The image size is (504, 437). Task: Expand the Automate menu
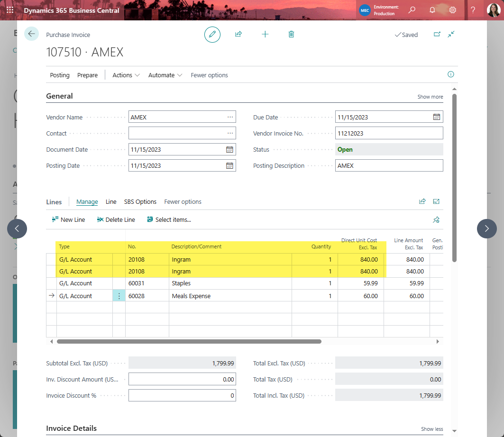165,75
